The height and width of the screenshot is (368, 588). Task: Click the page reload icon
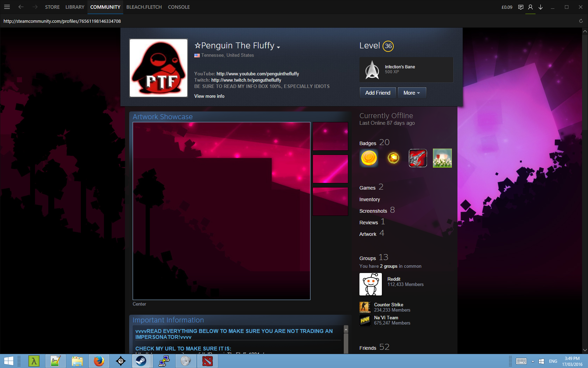tap(581, 21)
